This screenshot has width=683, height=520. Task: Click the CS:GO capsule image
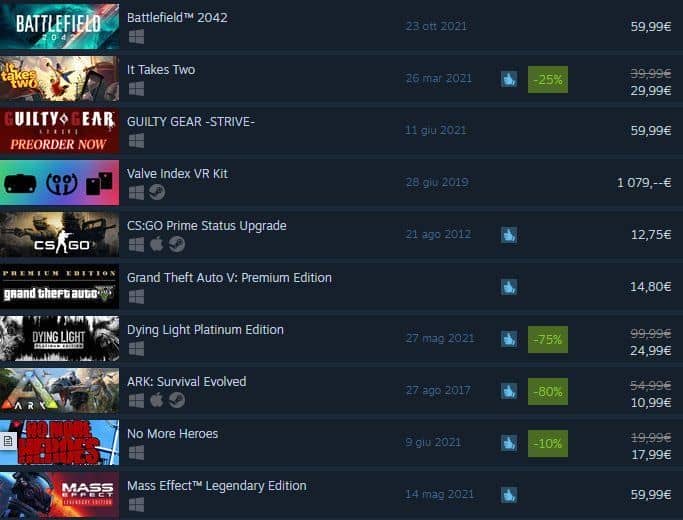coord(59,234)
